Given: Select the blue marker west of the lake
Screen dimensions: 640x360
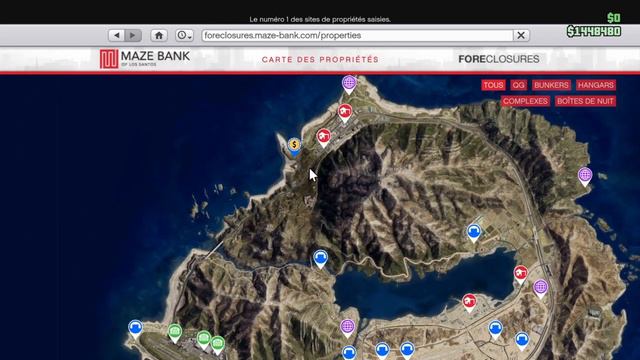Looking at the screenshot, I should pos(320,259).
